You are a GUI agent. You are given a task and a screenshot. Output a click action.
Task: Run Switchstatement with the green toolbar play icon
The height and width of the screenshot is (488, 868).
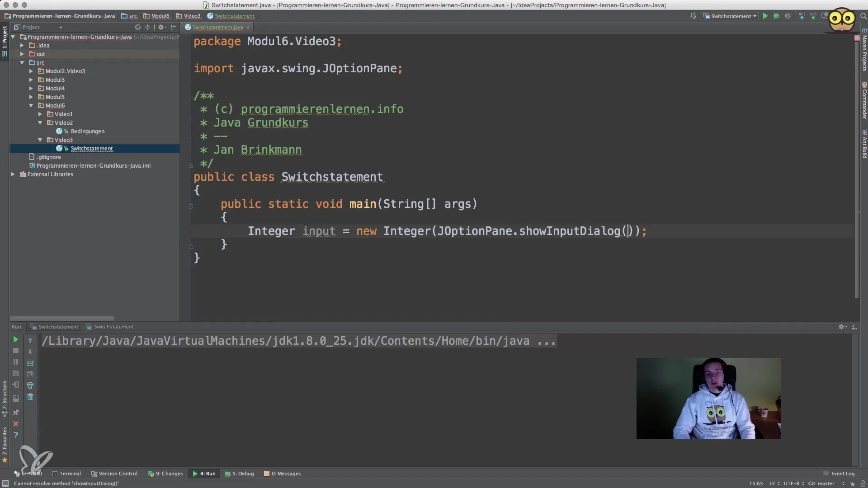coord(765,16)
